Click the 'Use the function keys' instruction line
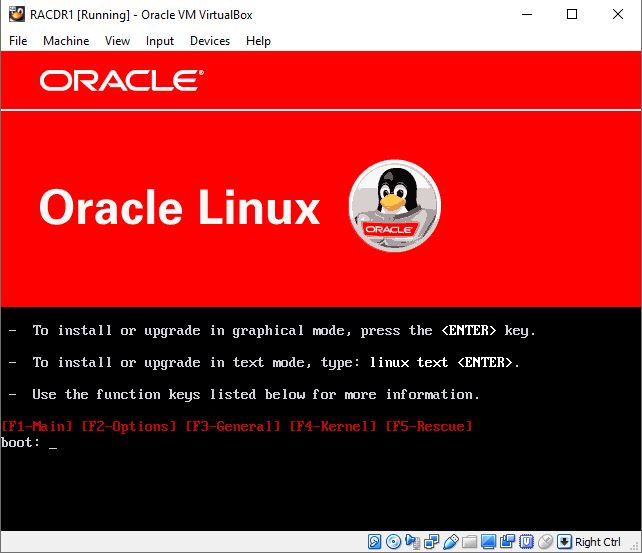The image size is (642, 553). (244, 394)
